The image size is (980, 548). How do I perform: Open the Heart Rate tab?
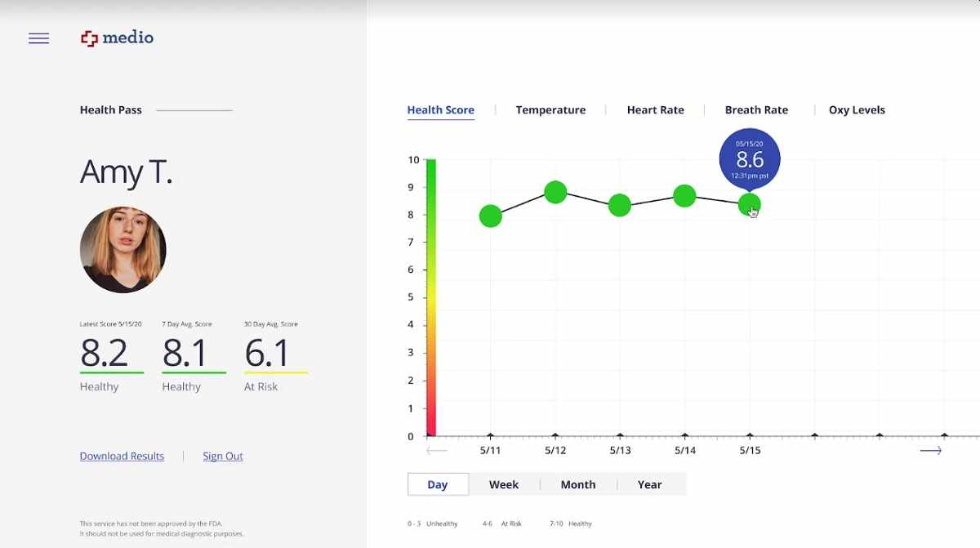coord(655,110)
